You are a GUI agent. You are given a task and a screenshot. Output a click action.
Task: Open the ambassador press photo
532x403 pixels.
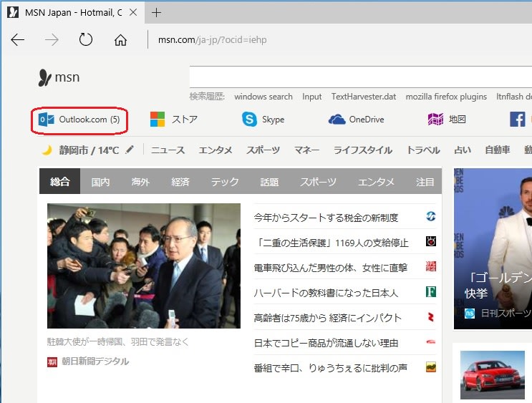pyautogui.click(x=144, y=266)
